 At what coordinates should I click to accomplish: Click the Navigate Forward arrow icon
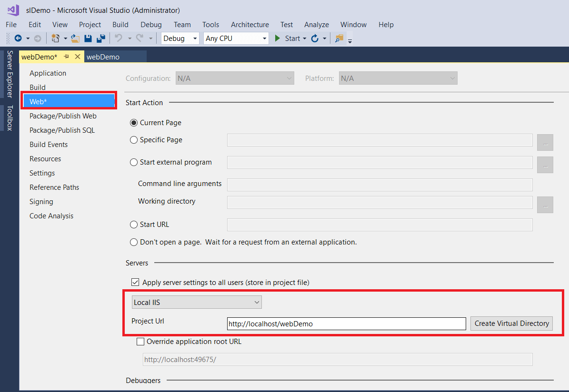[37, 38]
